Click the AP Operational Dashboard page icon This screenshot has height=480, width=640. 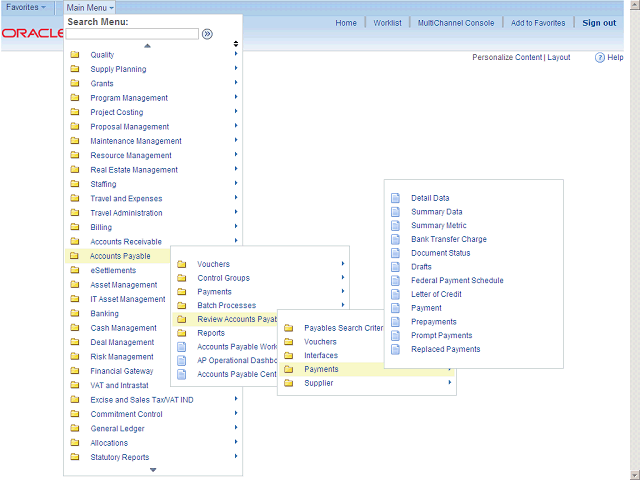tap(182, 360)
